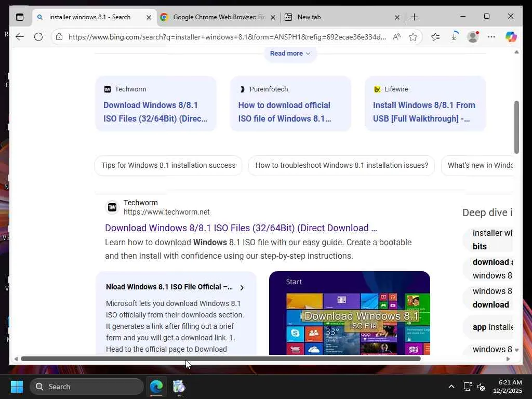Open Techworm Download Windows 8/8.1 ISO card
Image resolution: width=532 pixels, height=399 pixels.
pos(156,104)
